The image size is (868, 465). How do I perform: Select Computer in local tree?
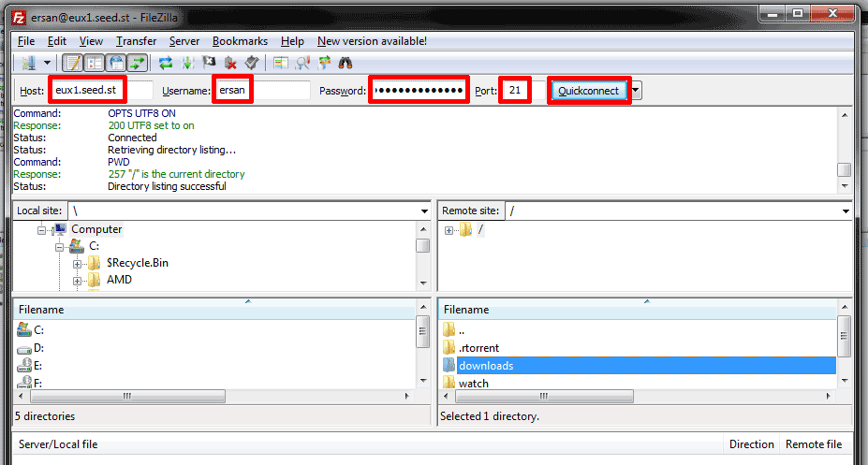(x=96, y=229)
